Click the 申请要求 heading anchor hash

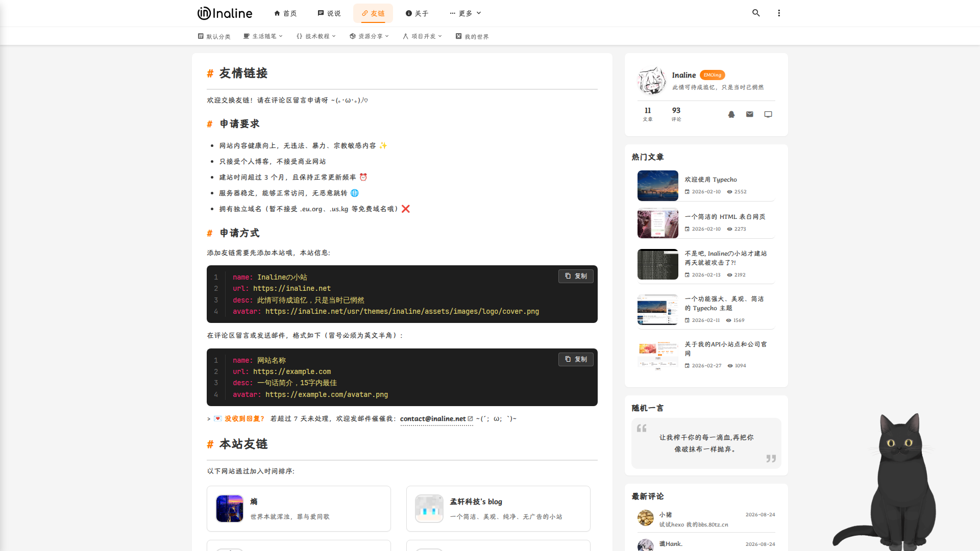click(x=209, y=124)
